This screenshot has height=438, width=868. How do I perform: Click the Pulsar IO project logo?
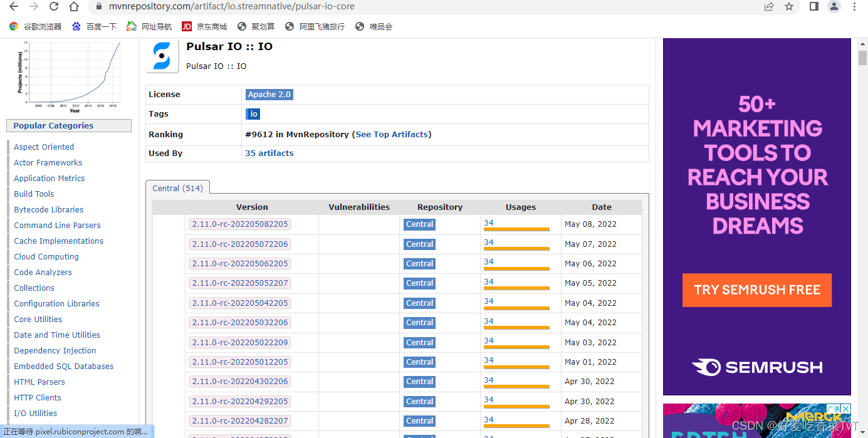click(x=162, y=56)
